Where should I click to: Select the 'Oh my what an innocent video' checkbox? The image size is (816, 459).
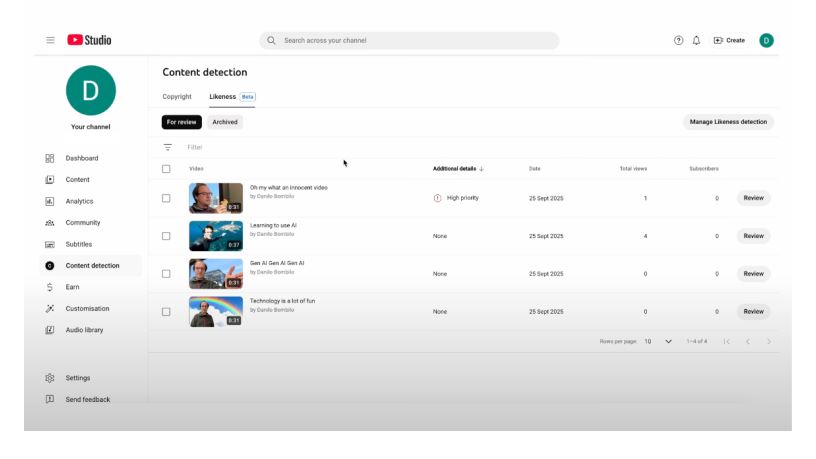[166, 198]
